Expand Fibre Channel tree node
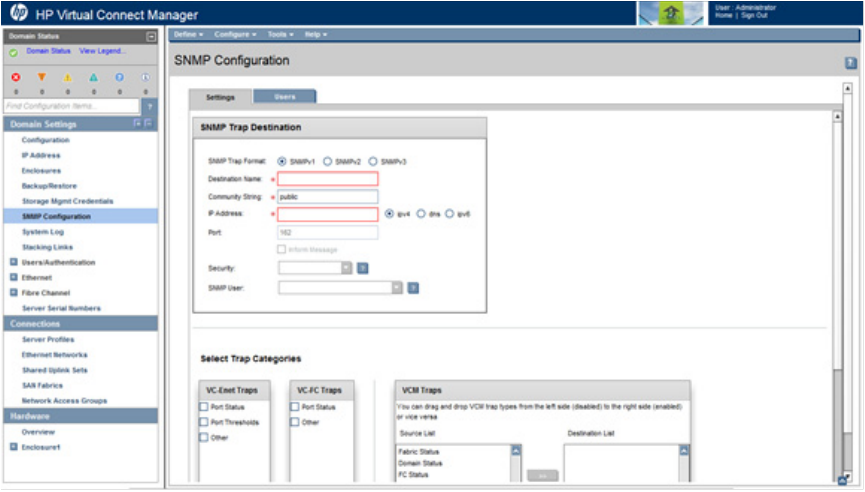Viewport: 865px width, 492px height. click(x=14, y=292)
